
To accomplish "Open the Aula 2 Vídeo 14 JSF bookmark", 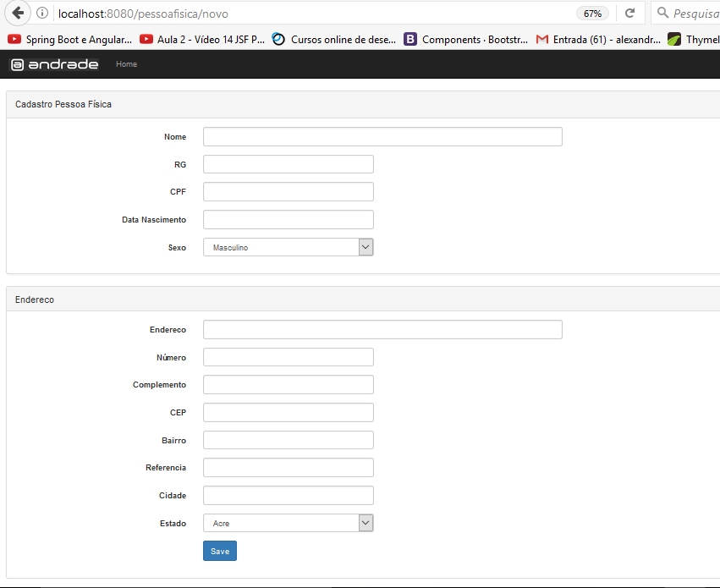I will pos(202,40).
